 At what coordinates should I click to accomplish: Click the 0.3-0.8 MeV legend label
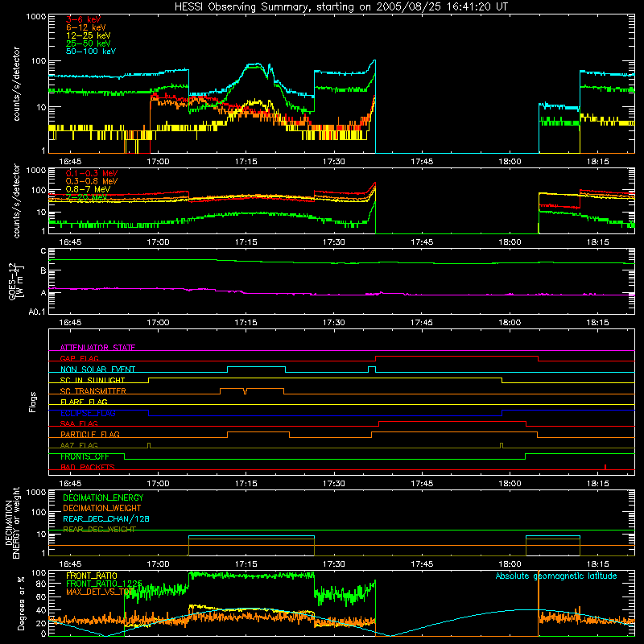point(92,181)
